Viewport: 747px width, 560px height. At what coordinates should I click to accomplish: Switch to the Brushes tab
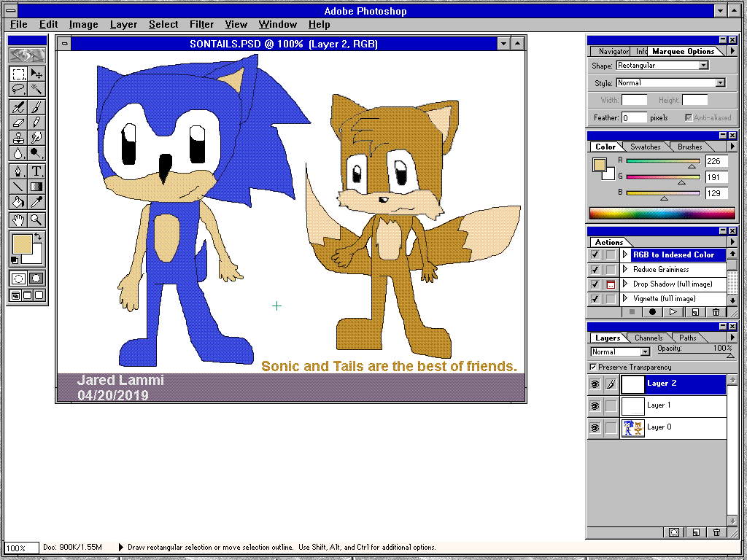pos(689,147)
